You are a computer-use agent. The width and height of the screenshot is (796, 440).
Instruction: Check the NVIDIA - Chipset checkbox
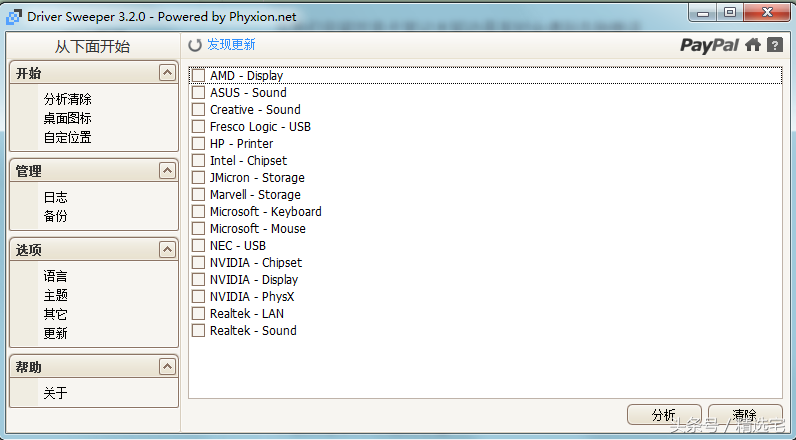click(198, 262)
